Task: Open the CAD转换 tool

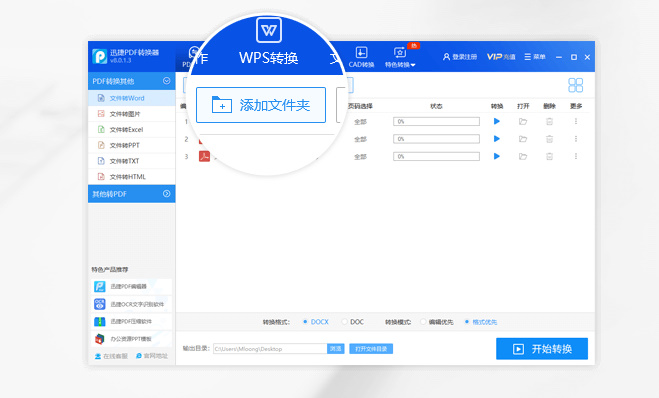Action: [x=361, y=57]
